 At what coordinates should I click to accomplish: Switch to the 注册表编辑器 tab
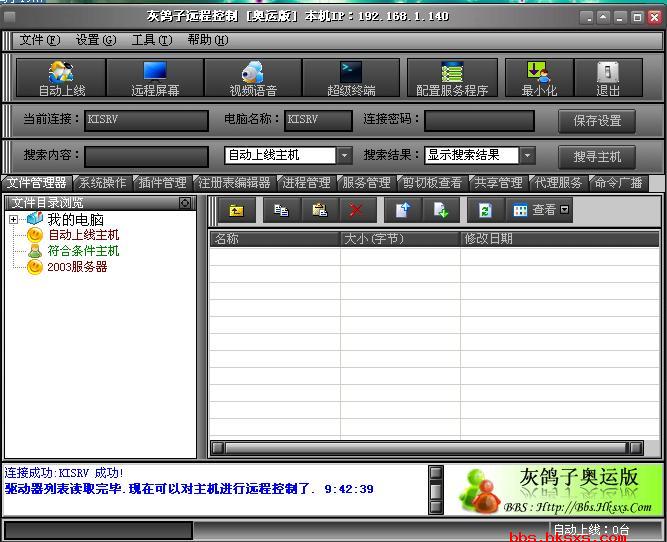[234, 183]
